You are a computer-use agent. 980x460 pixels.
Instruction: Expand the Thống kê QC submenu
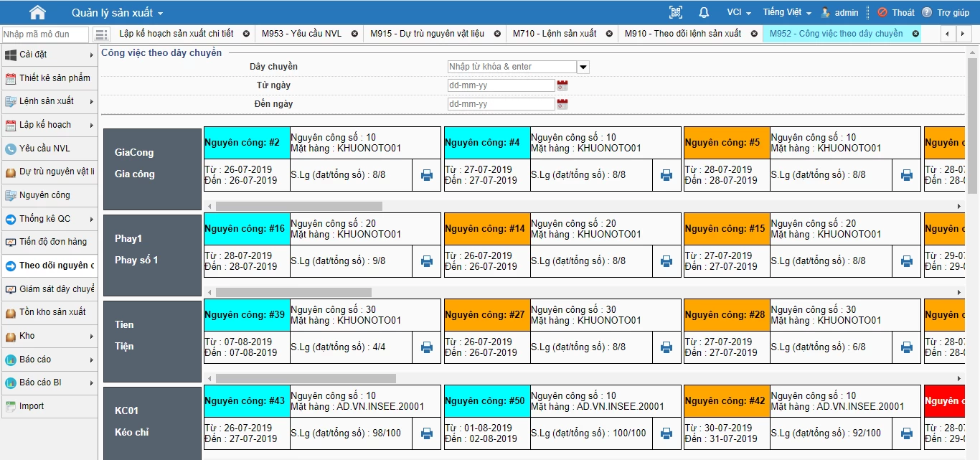point(91,219)
